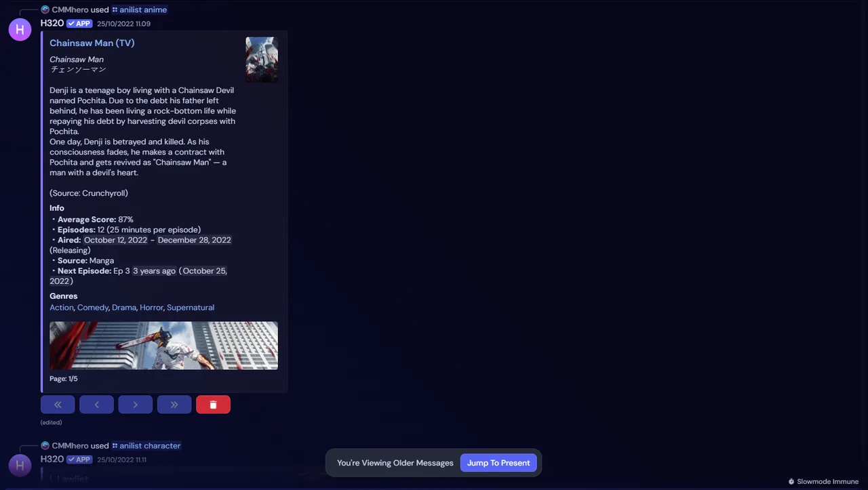Image resolution: width=868 pixels, height=490 pixels.
Task: Click the October 12, 2022 aired date
Action: pyautogui.click(x=116, y=240)
